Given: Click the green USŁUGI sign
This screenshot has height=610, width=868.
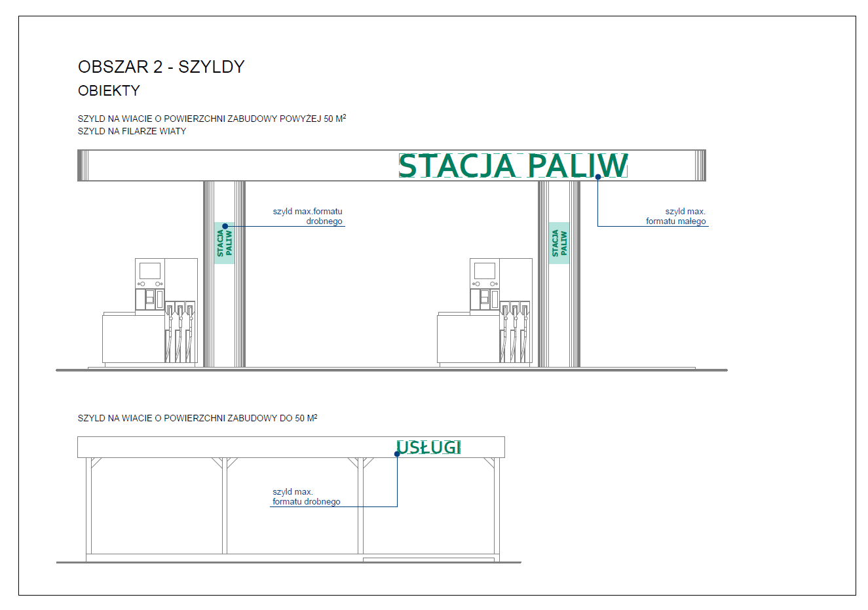Looking at the screenshot, I should point(429,447).
